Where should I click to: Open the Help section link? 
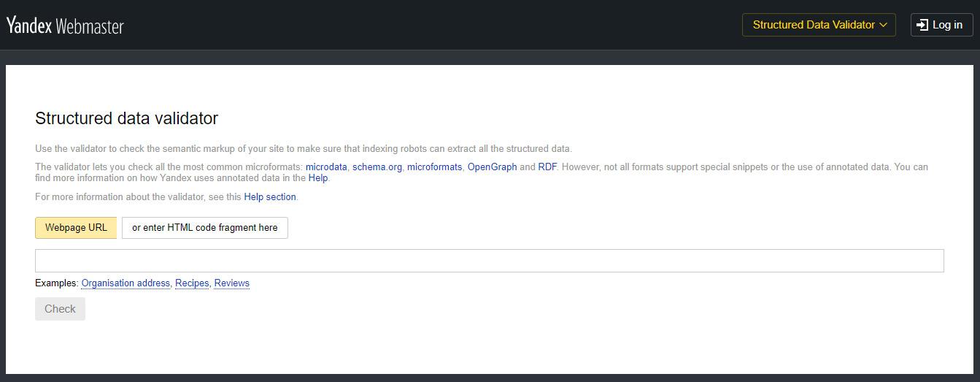point(270,196)
